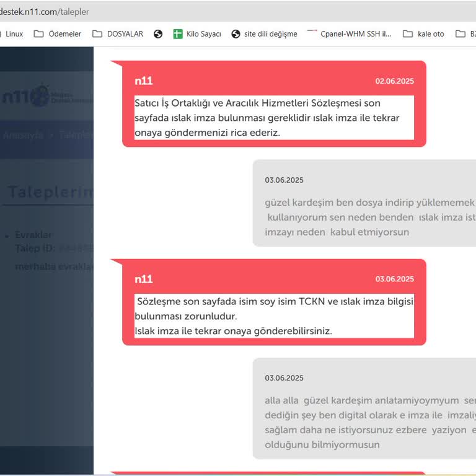Click the n11 Mağaza Destek logo

47,96
